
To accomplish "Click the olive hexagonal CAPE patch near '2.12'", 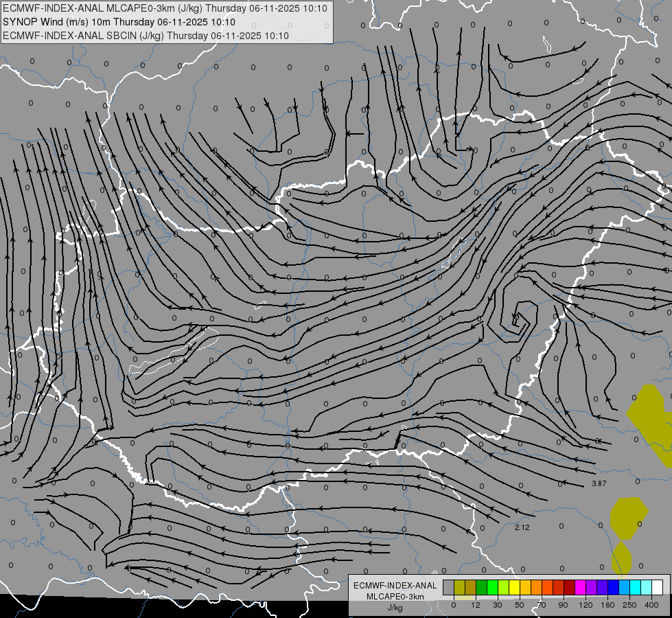I will pyautogui.click(x=629, y=518).
